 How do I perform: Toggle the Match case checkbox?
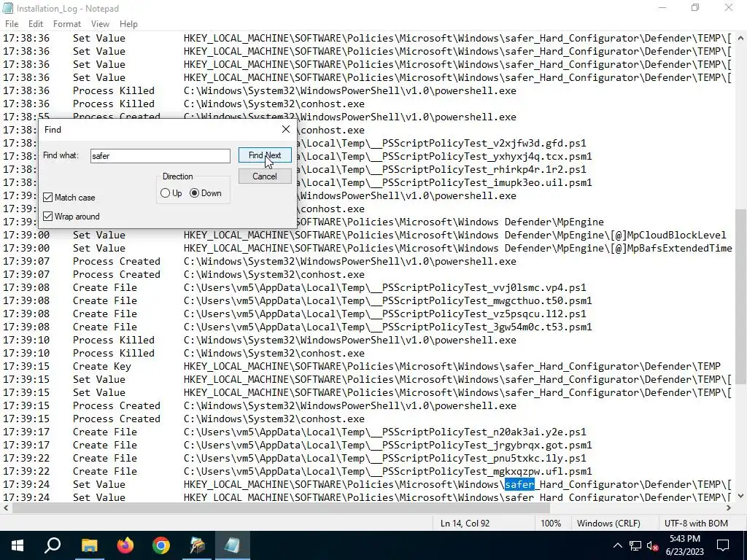coord(69,197)
